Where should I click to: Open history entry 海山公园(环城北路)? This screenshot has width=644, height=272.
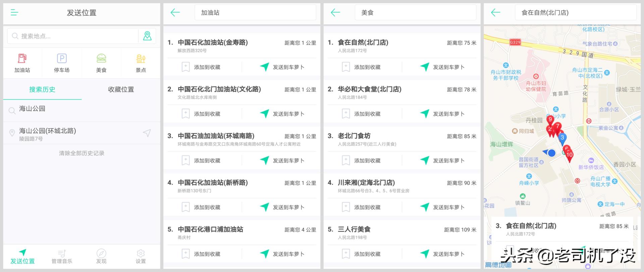click(82, 133)
